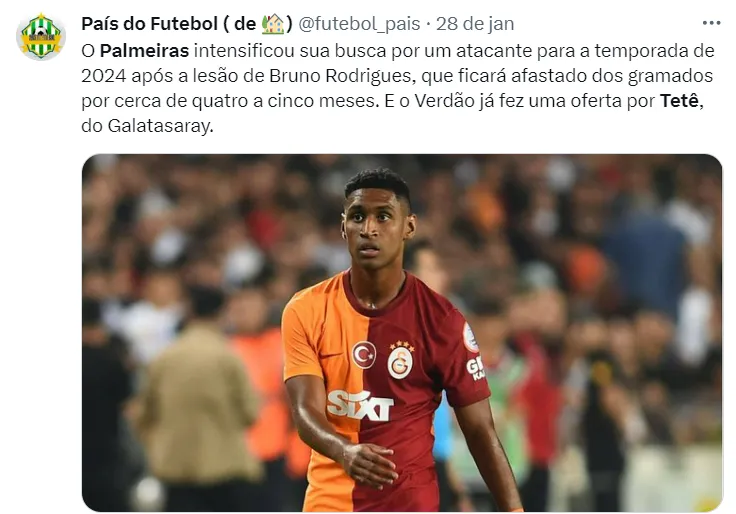Click the País do Futebol display name
Viewport: 736px width, 514px height.
click(149, 23)
